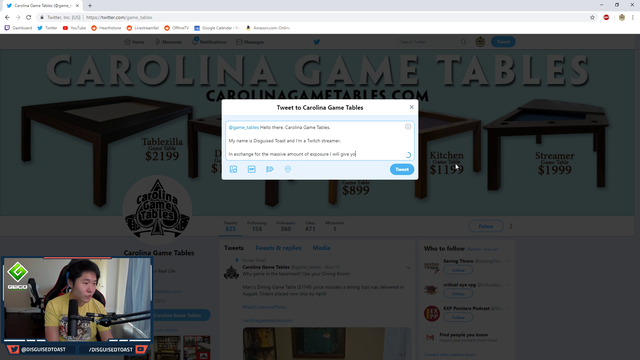Go to Twitter Home
Screen dimensions: 640x360
[134, 42]
